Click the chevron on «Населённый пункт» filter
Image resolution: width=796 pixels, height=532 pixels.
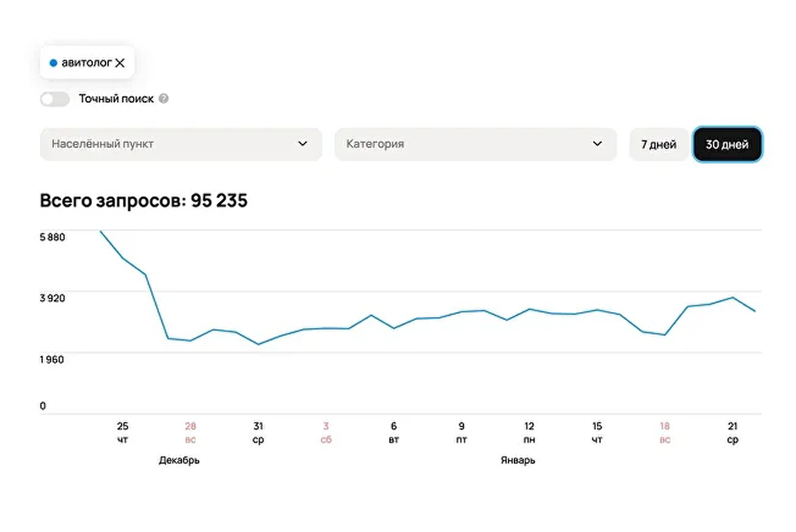302,144
